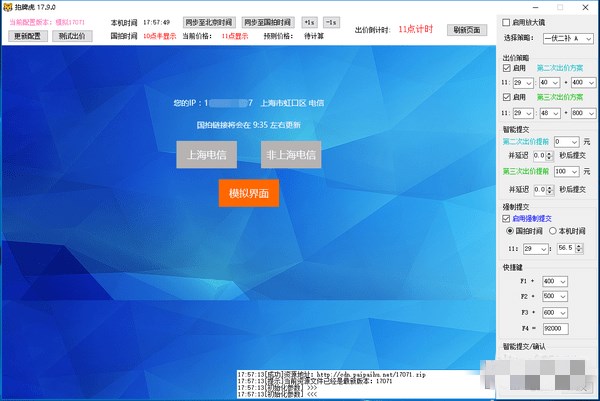Open second-bid amount dropdown showing 400
Screen dimensions: 600x401
point(583,83)
